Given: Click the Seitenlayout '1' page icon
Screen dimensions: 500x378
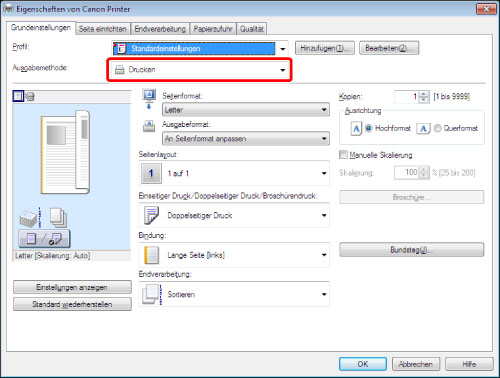Looking at the screenshot, I should coord(151,173).
